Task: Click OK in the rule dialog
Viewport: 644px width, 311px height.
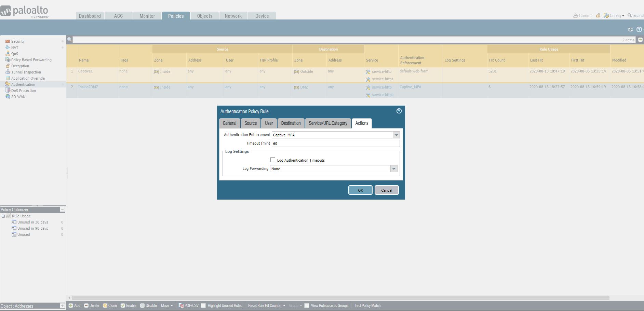Action: click(x=360, y=190)
